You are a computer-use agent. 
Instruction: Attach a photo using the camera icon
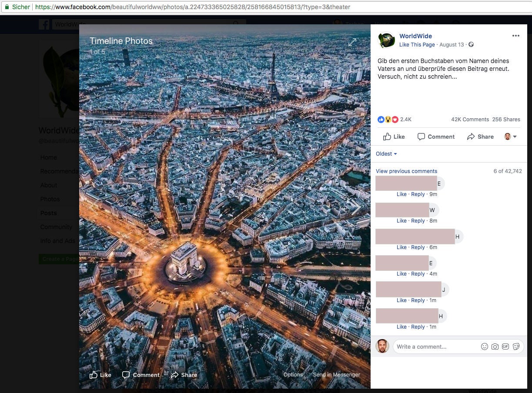click(x=495, y=346)
